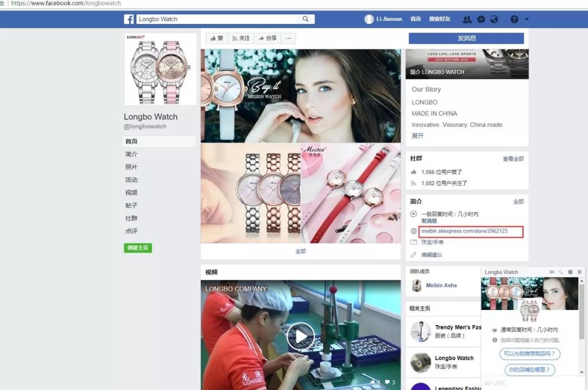Select 点评 in the page sidebar
Viewport: 588px width, 390px height.
[x=132, y=231]
